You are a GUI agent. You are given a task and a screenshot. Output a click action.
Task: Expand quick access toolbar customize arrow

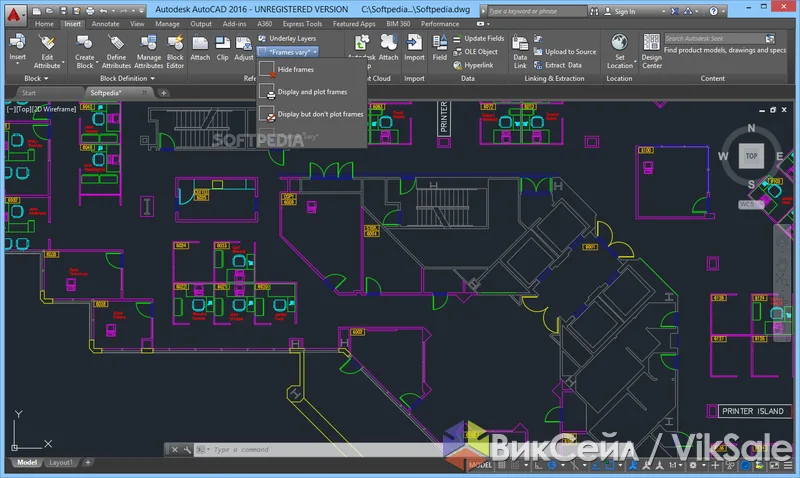click(x=141, y=11)
